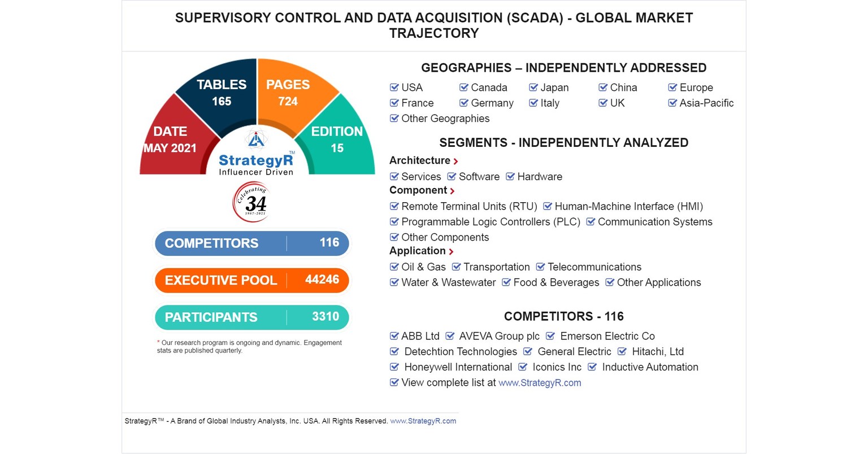Viewport: 868px width, 454px height.
Task: Expand the Architecture segment arrow
Action: 456,161
